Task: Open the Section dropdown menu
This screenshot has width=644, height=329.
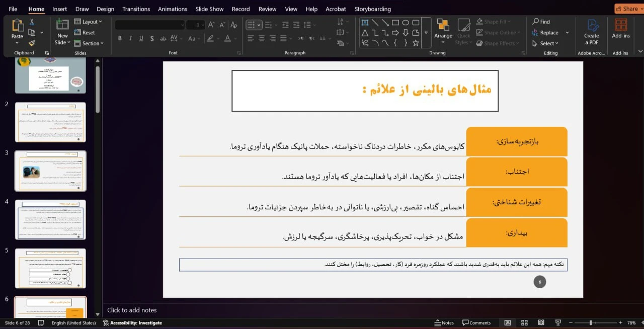Action: click(x=90, y=43)
